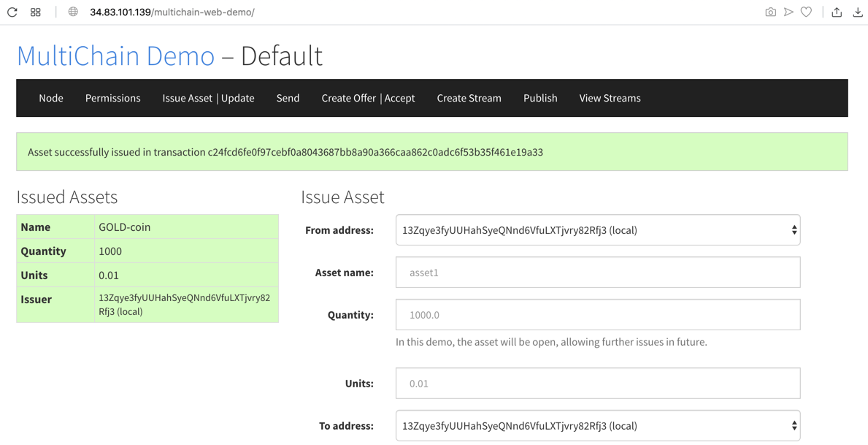
Task: Open the tab grid overview icon
Action: click(x=35, y=12)
